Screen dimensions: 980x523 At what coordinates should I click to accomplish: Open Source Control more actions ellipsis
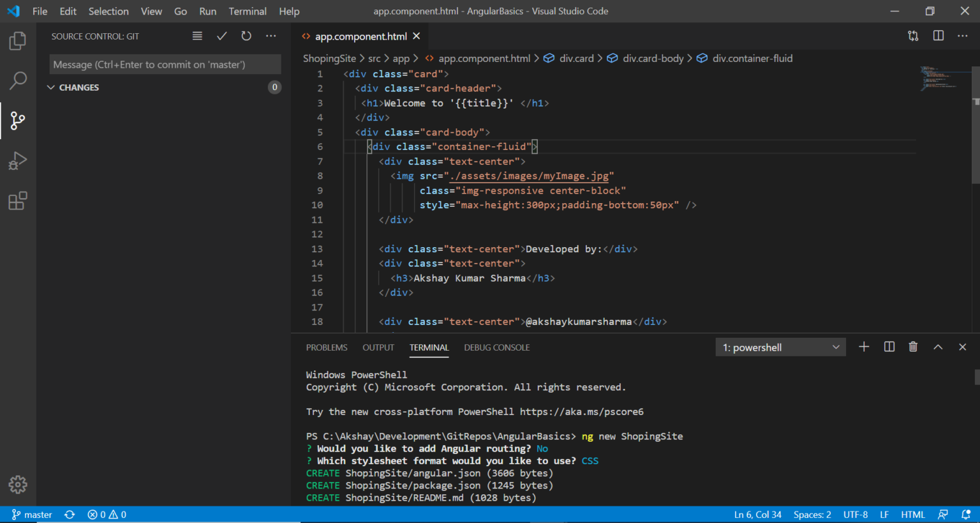[x=271, y=36]
